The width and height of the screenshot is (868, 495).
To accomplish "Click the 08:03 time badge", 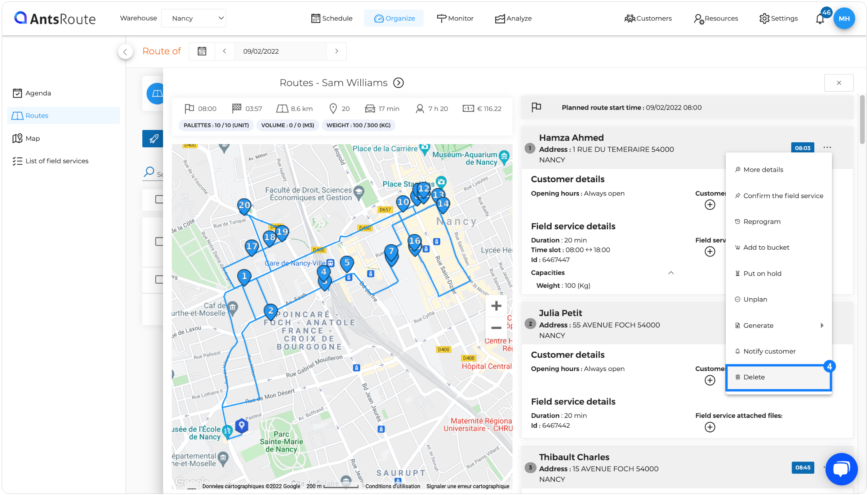I will click(x=802, y=148).
